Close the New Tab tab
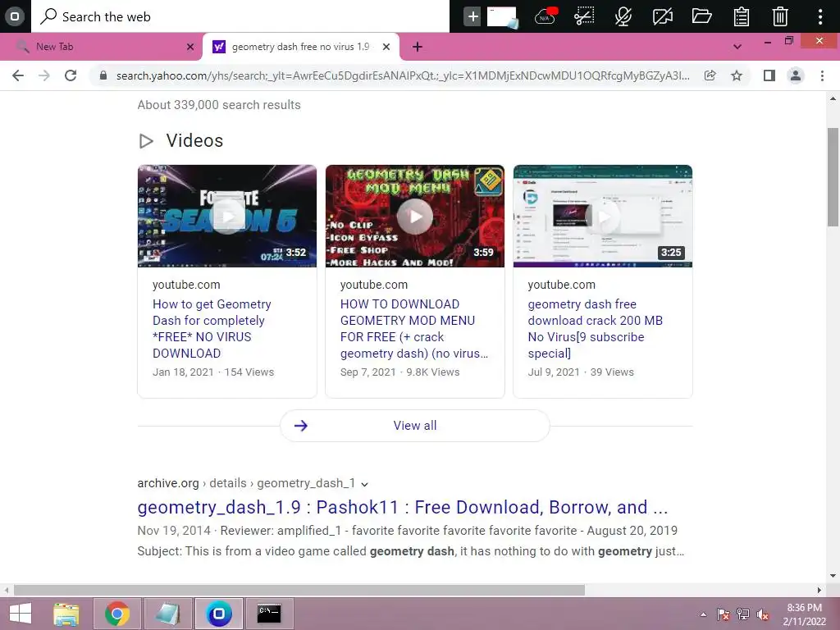 [190, 47]
